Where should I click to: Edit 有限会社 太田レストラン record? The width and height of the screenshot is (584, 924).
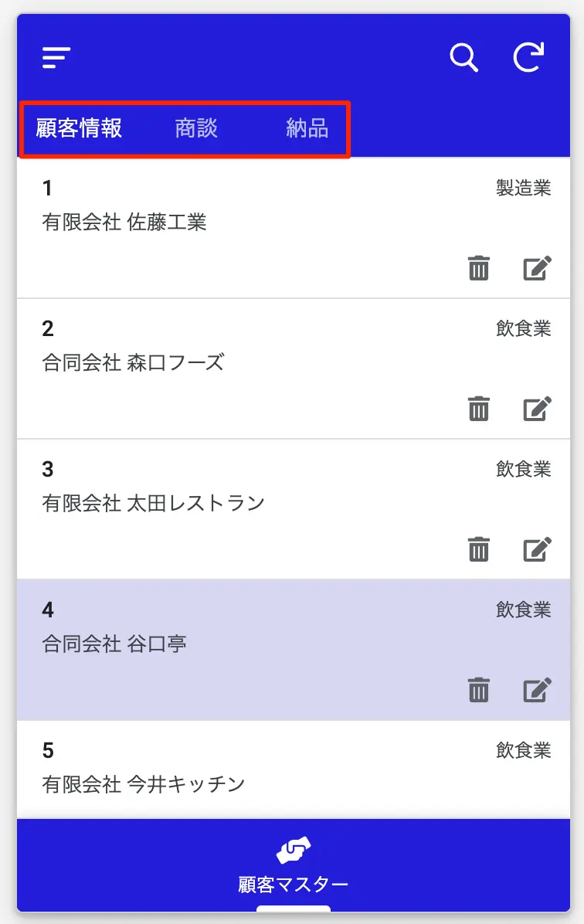click(537, 549)
